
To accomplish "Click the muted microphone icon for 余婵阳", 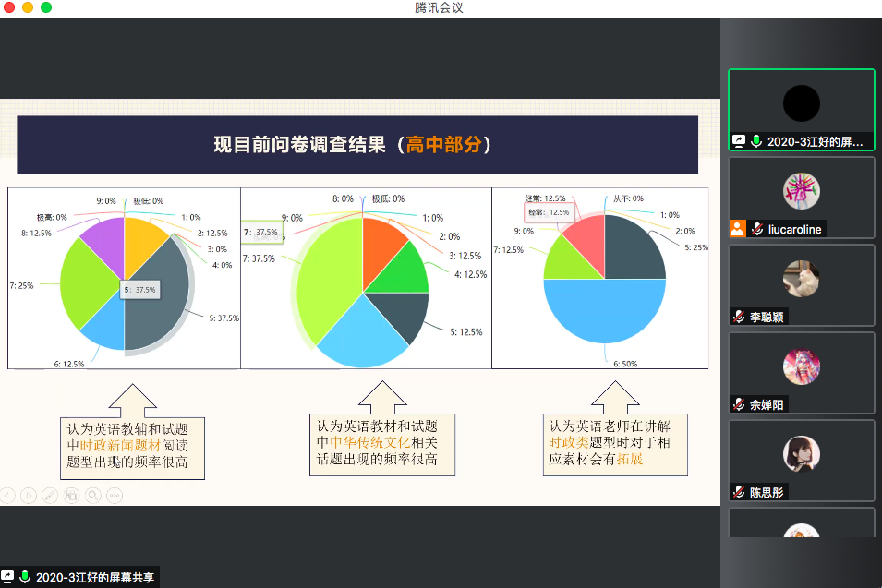I will pyautogui.click(x=739, y=404).
